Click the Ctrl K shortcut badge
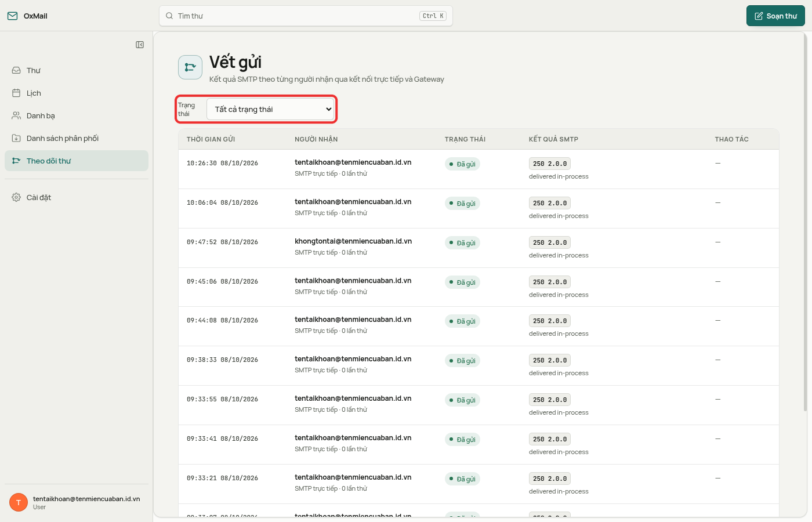The height and width of the screenshot is (522, 812). pyautogui.click(x=433, y=16)
